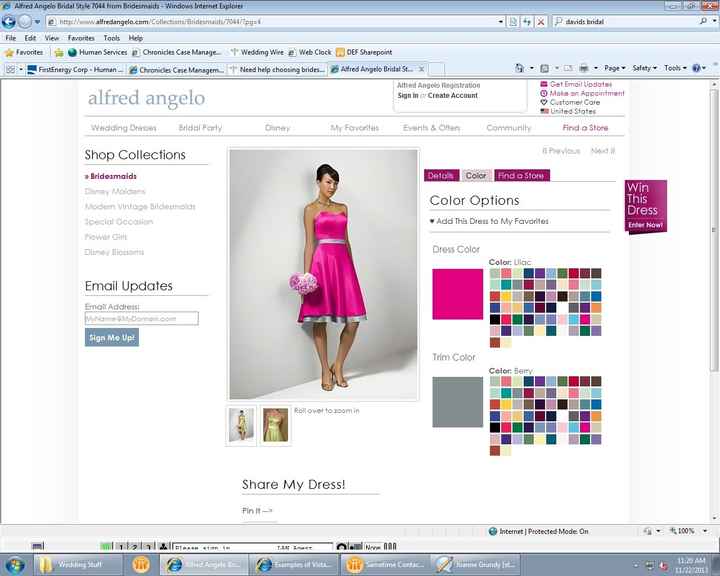Screen dimensions: 720x576
Task: Click the Sign Me Up! button
Action: click(x=112, y=338)
